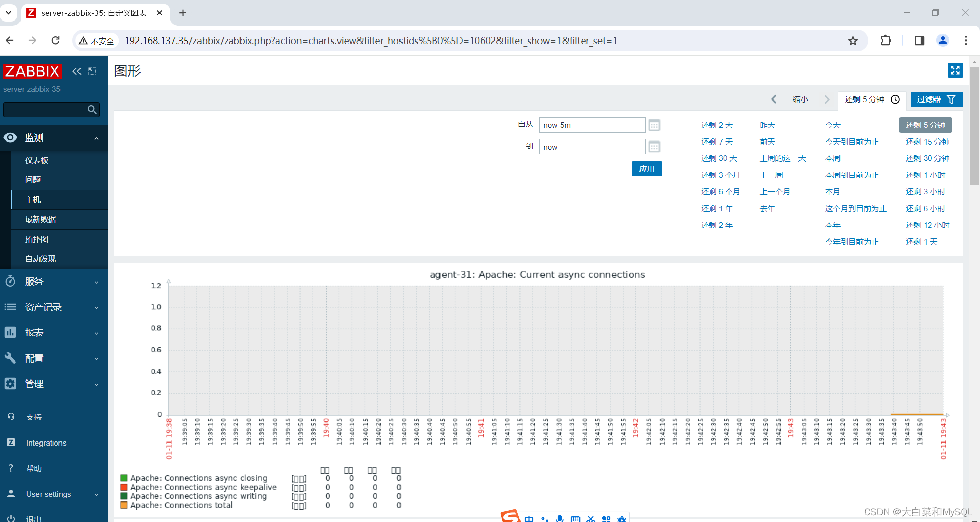Expand the 报表 menu section
Viewport: 980px width, 522px height.
click(x=97, y=333)
